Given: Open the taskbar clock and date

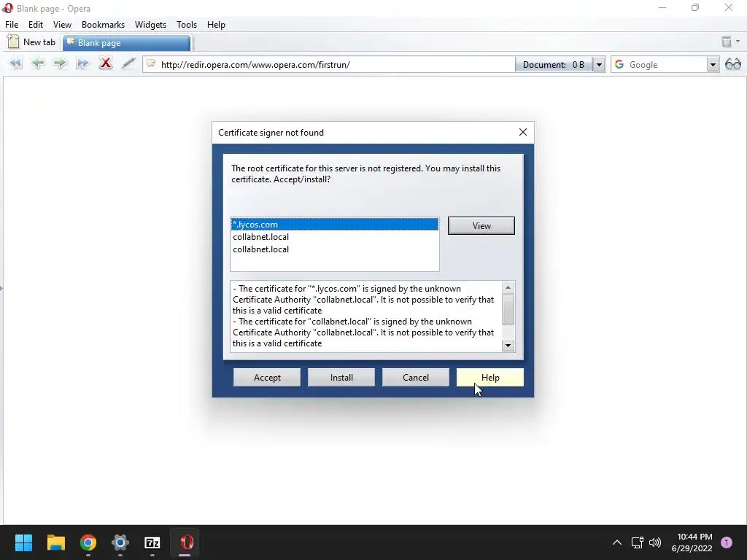Looking at the screenshot, I should pyautogui.click(x=692, y=542).
